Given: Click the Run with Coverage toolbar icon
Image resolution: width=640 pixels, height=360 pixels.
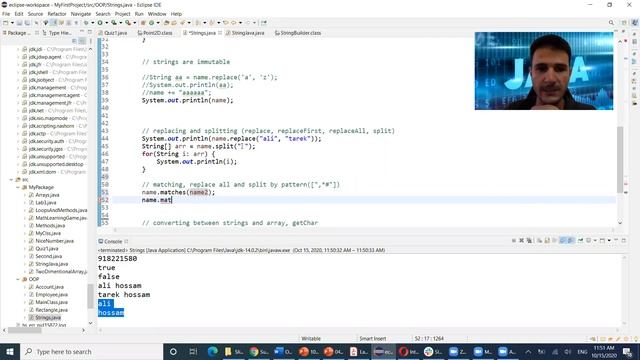Looking at the screenshot, I should point(114,23).
